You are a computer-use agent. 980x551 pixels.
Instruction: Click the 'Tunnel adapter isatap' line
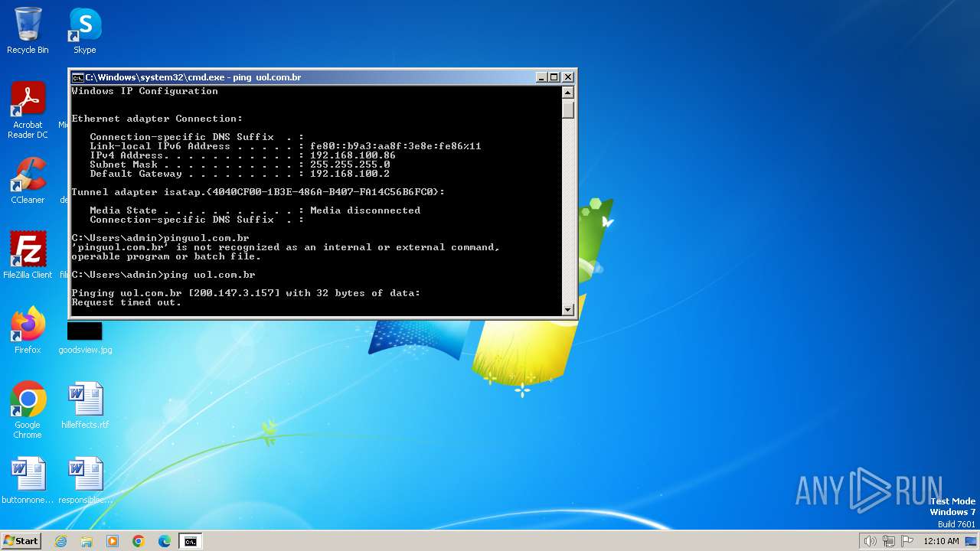click(x=258, y=192)
